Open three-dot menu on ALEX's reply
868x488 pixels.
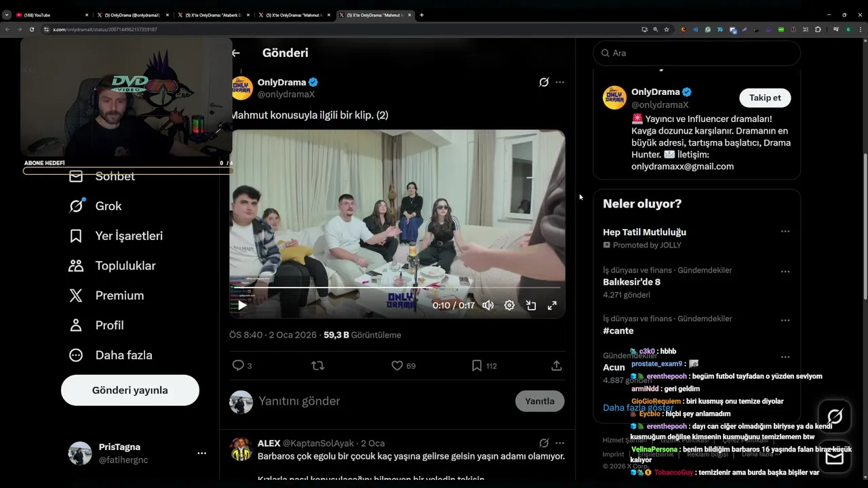(559, 443)
